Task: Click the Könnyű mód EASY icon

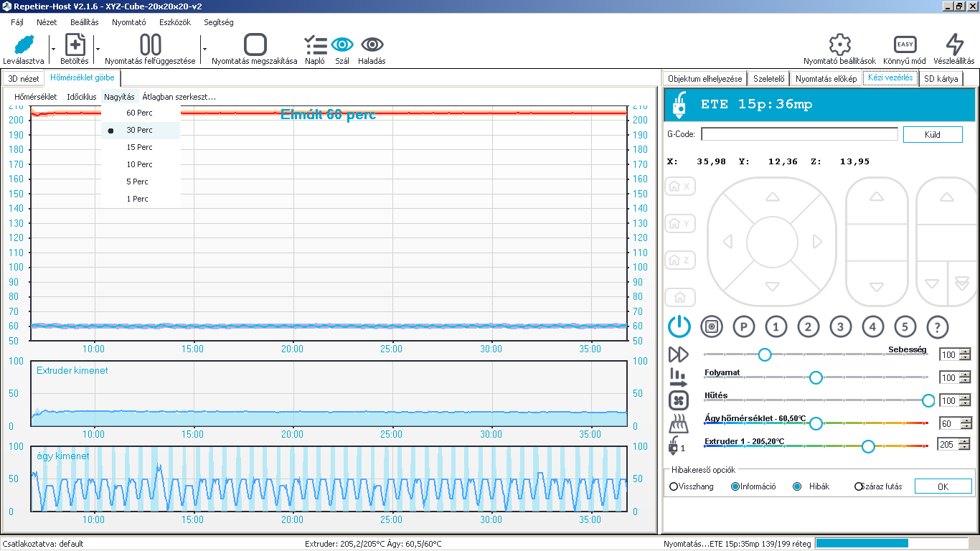Action: click(x=905, y=44)
